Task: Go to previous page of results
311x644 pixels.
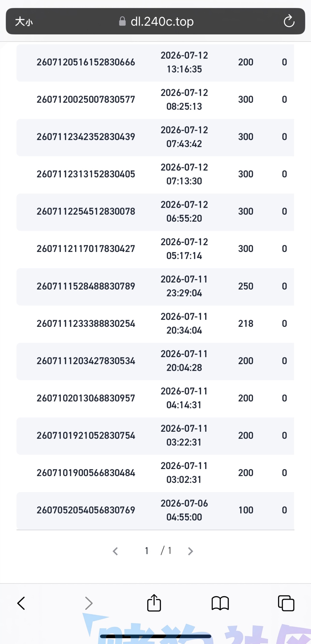Action: coord(115,551)
